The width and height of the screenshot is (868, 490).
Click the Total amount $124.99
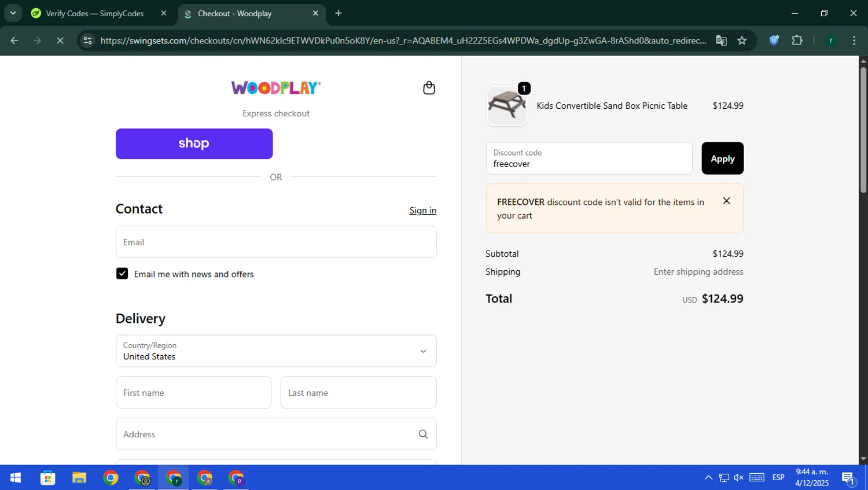[722, 299]
